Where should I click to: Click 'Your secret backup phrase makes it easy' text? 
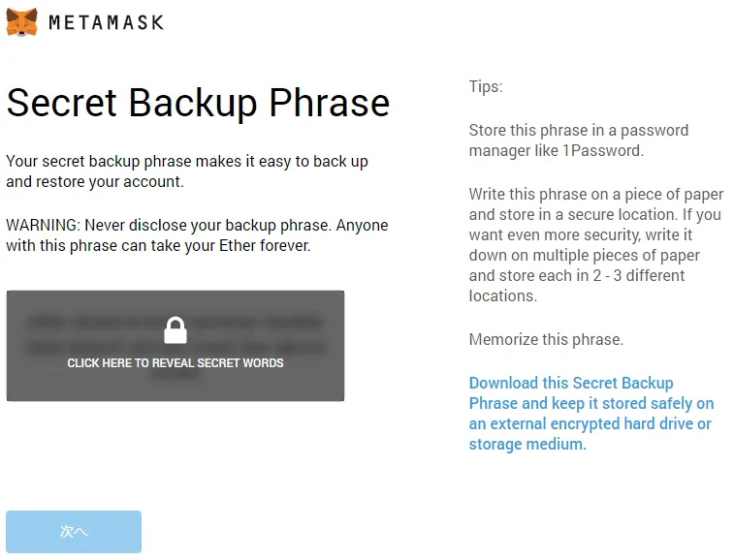tap(187, 171)
